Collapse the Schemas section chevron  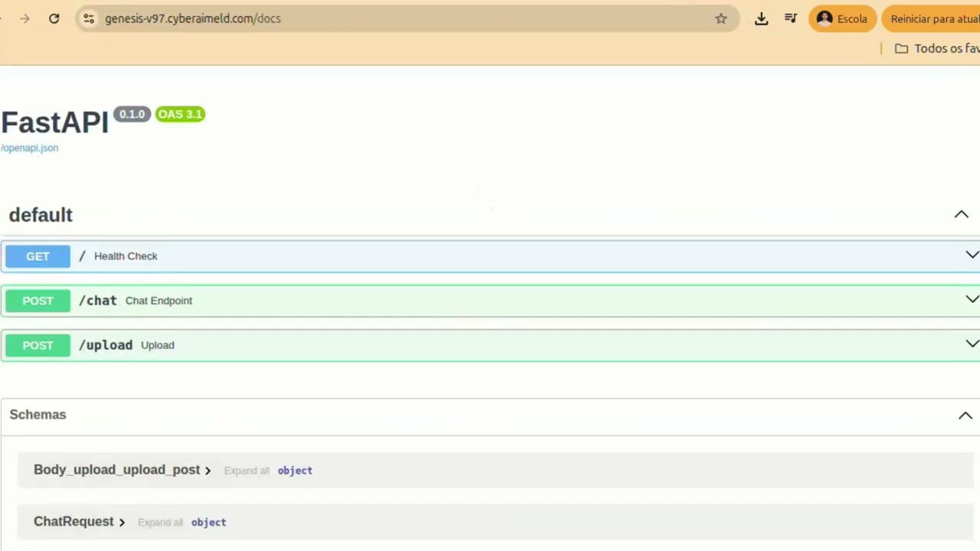965,416
